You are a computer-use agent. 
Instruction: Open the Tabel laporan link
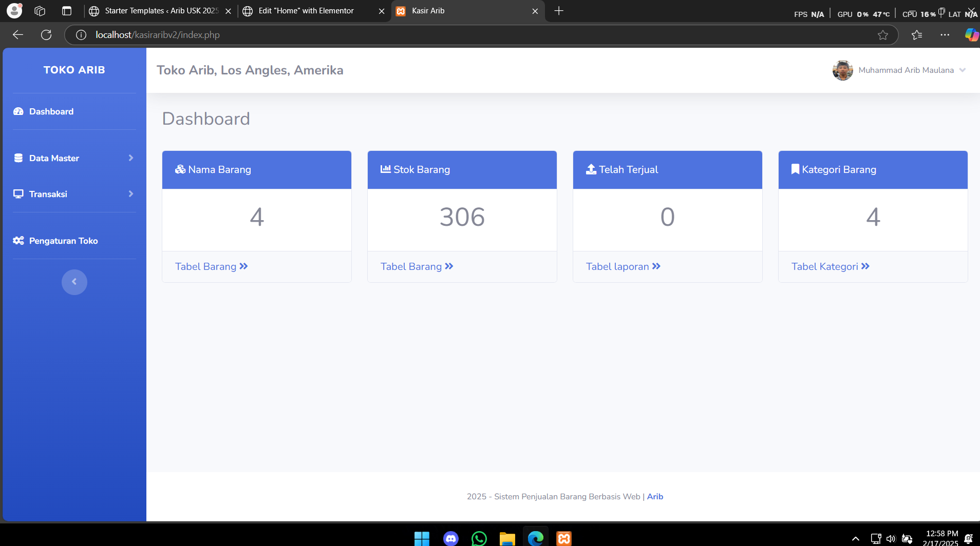click(624, 266)
